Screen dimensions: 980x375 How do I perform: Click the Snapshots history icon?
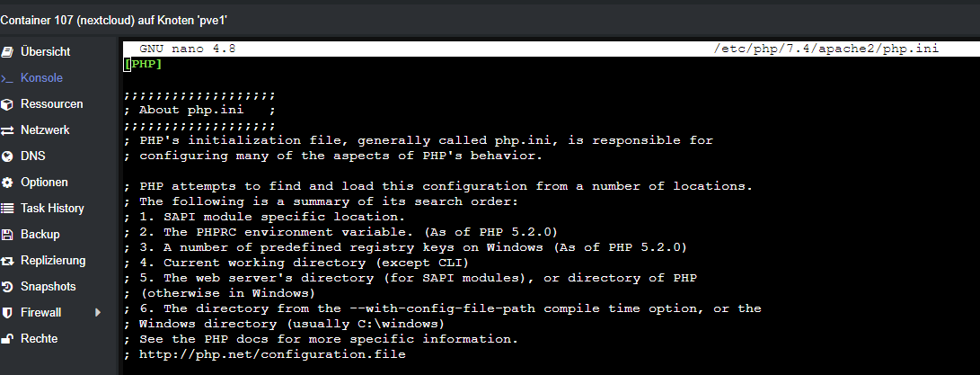(x=7, y=287)
